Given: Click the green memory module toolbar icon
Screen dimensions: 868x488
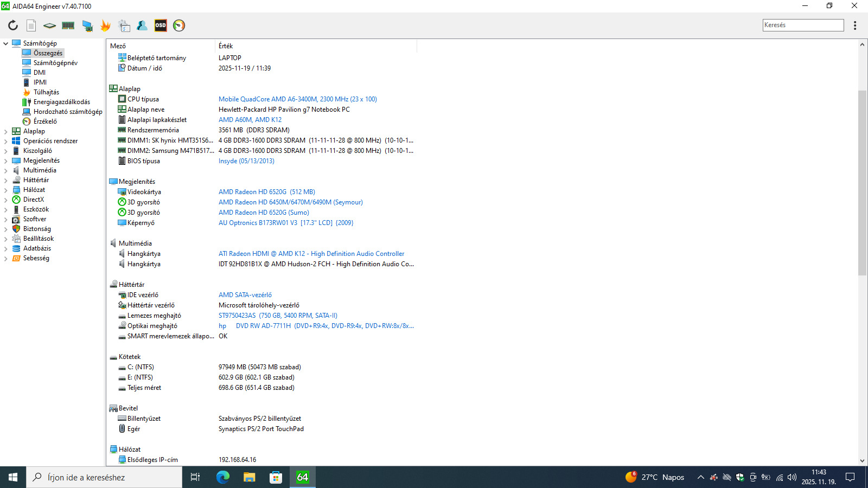Looking at the screenshot, I should point(68,25).
